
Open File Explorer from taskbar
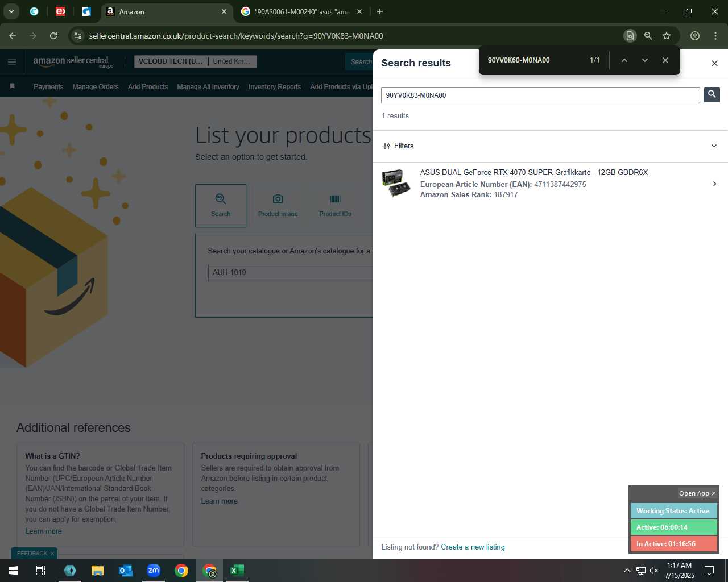pyautogui.click(x=97, y=571)
